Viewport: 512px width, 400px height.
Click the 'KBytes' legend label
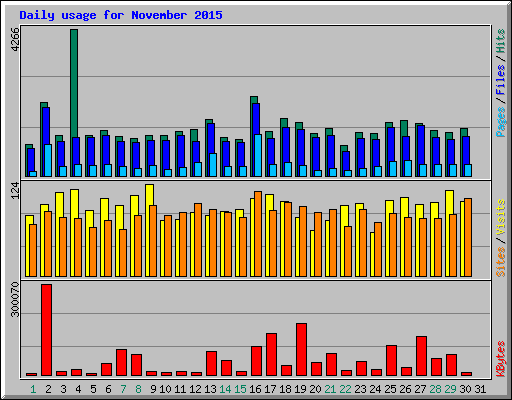[500, 359]
